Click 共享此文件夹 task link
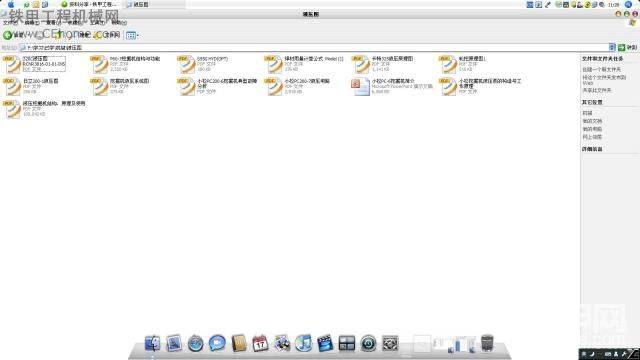 pyautogui.click(x=596, y=90)
